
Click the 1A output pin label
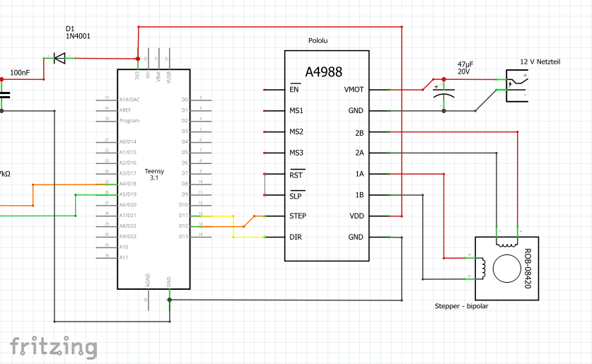tap(359, 174)
